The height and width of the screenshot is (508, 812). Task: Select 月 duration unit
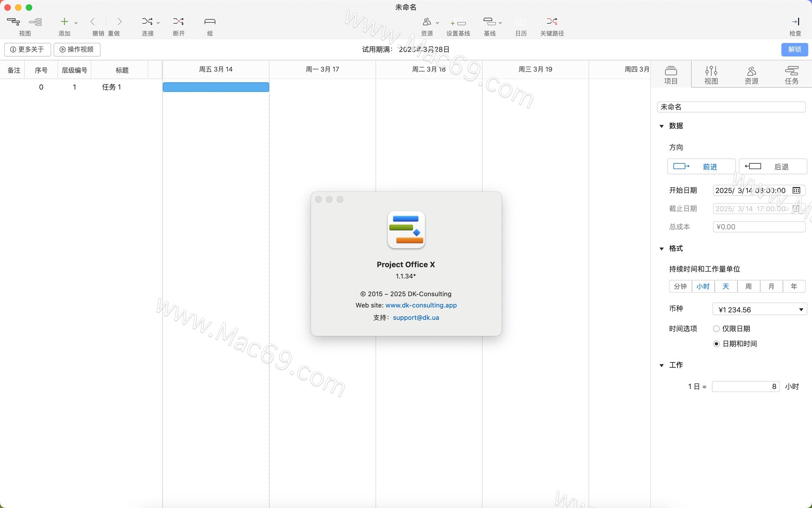pos(771,287)
